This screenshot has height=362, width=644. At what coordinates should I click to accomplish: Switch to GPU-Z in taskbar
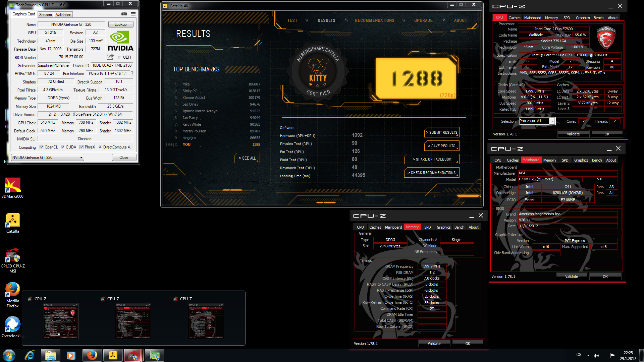point(155,355)
